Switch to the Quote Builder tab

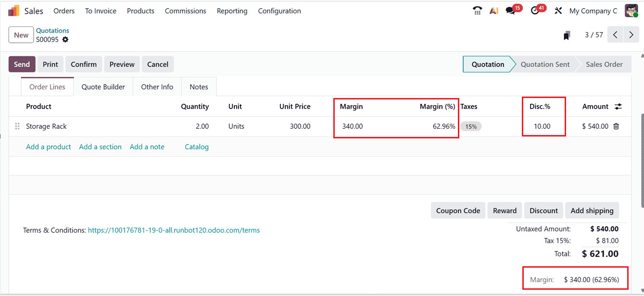pyautogui.click(x=103, y=86)
